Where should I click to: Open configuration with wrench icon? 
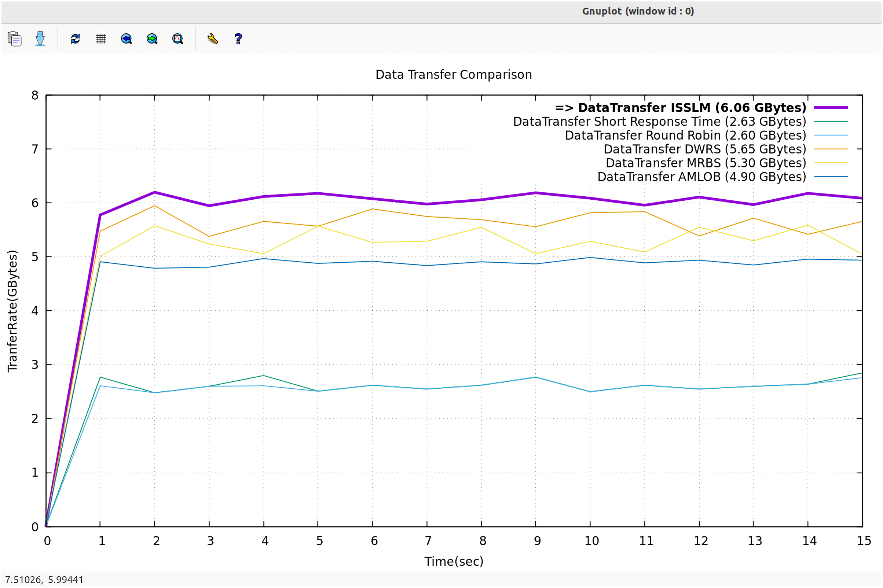point(212,39)
